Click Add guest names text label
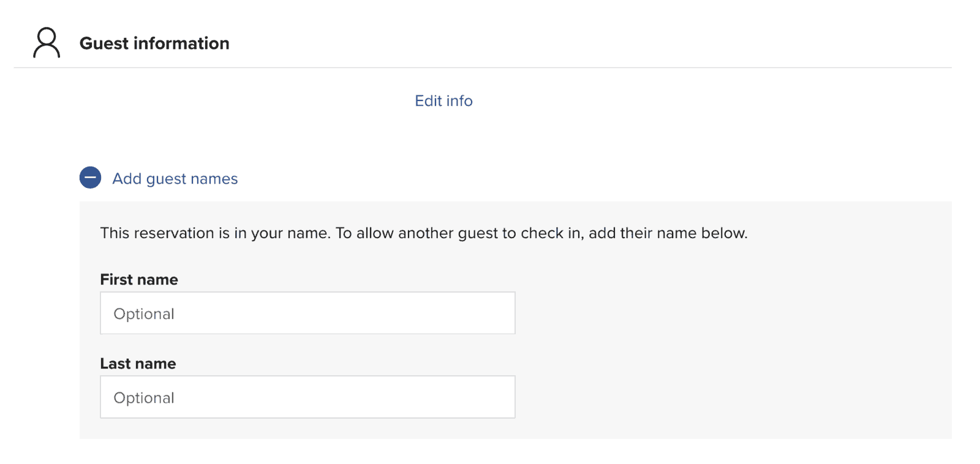 [175, 178]
